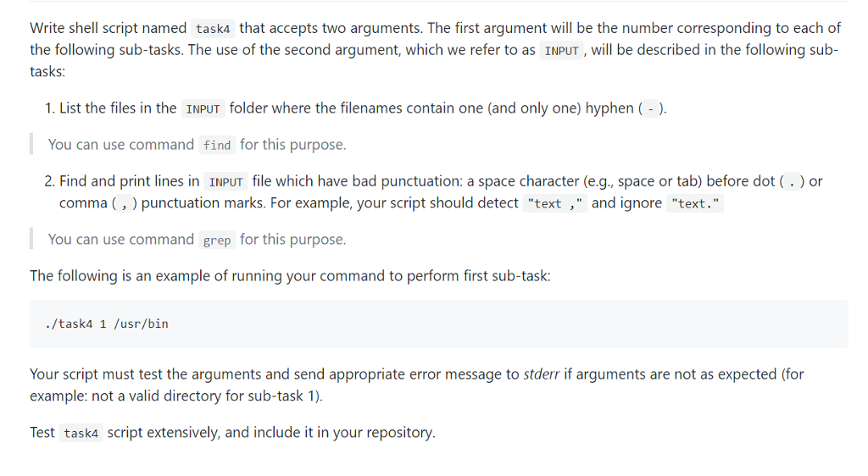Image resolution: width=868 pixels, height=476 pixels.
Task: Click the dot code symbol in item 2
Action: (792, 181)
